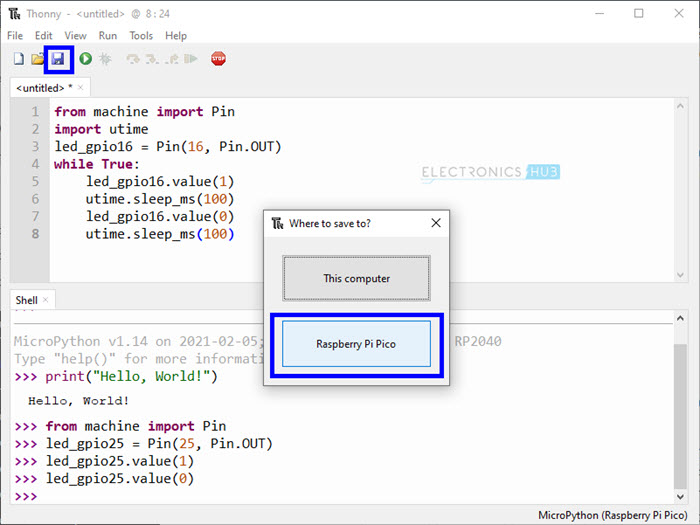Image resolution: width=700 pixels, height=525 pixels.
Task: Choose This computer as the save location
Action: pos(356,278)
